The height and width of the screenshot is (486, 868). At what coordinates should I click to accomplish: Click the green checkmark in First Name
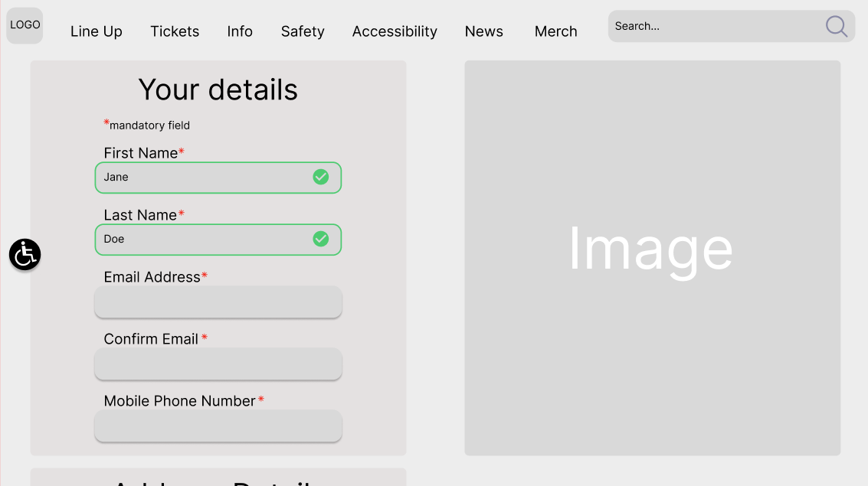[321, 177]
